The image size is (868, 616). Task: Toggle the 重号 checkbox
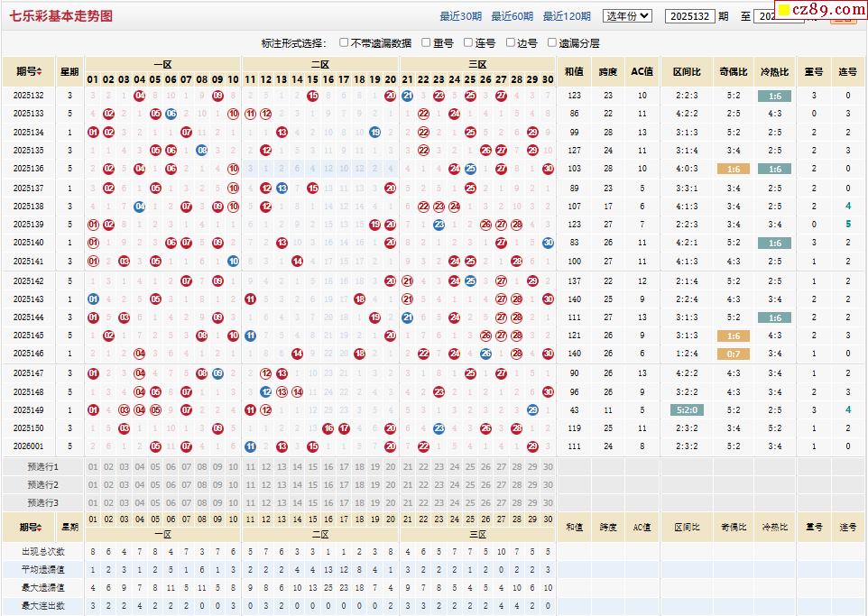pyautogui.click(x=427, y=42)
